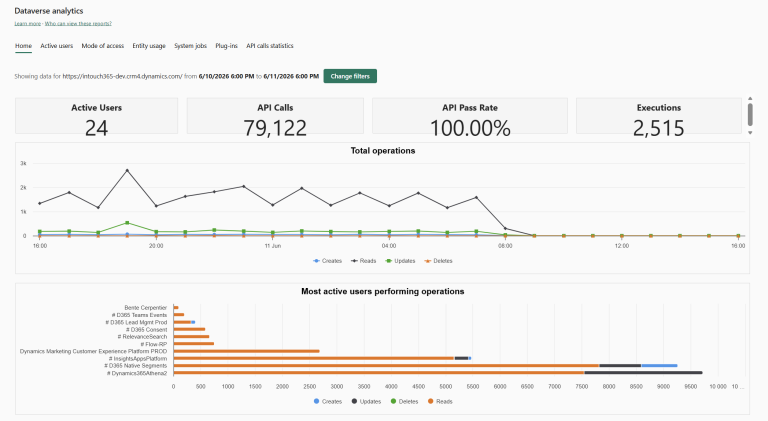Screen dimensions: 768x421
Task: Click the Total operations chart title
Action: pos(383,151)
